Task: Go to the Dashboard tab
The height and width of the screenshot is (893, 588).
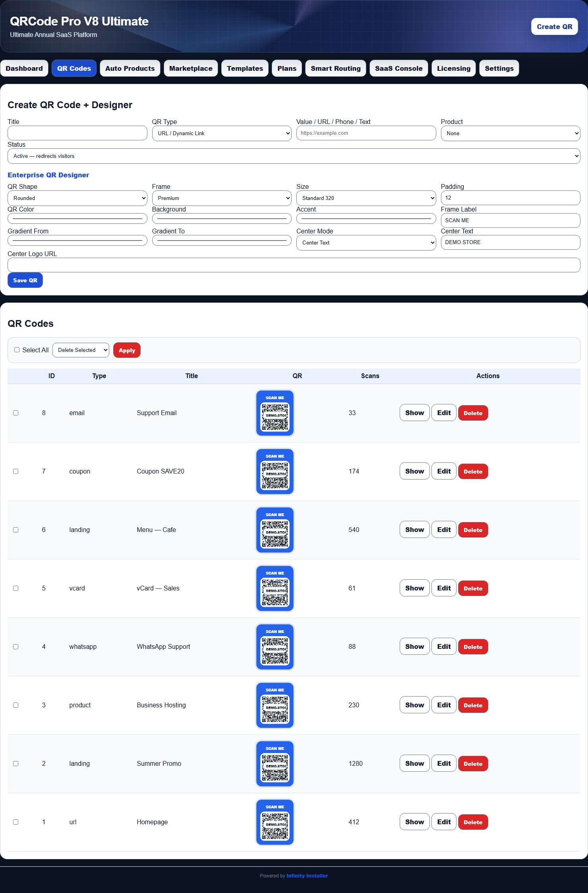Action: 24,68
